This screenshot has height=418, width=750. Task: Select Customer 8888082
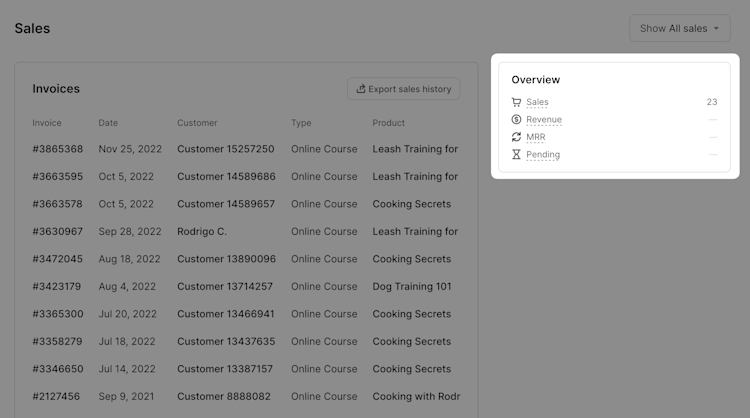[x=224, y=396]
